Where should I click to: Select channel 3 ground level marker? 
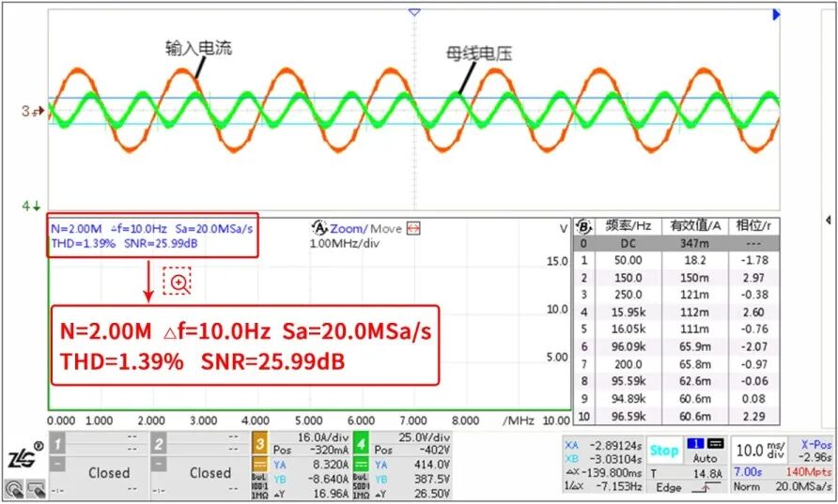pos(33,111)
